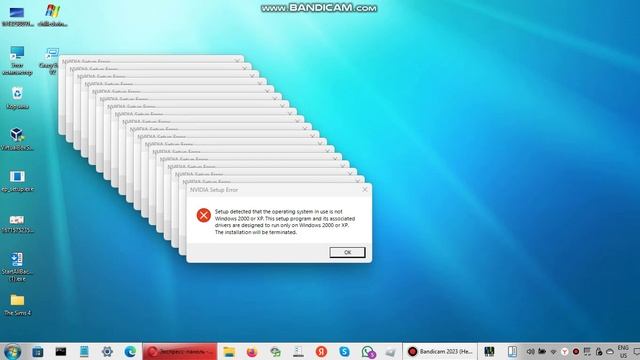Select the VirtualBox desktop shortcut
640x360 pixels.
(17, 139)
